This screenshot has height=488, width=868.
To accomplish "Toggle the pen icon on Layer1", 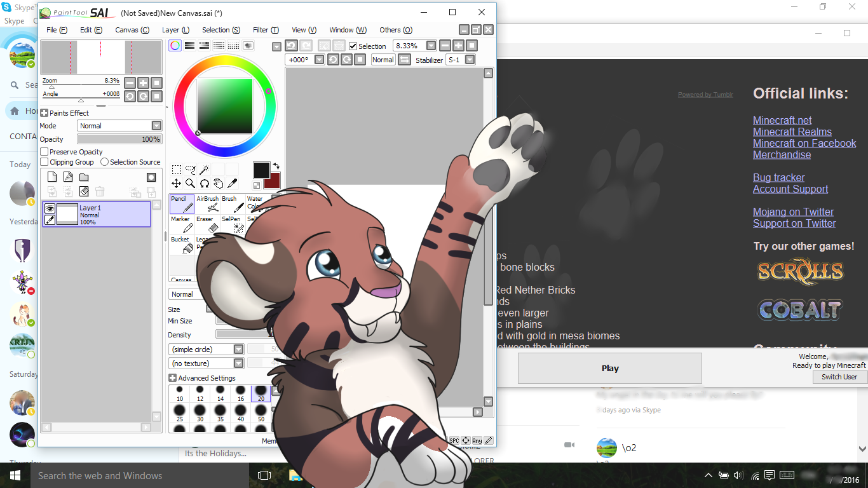I will pos(50,220).
